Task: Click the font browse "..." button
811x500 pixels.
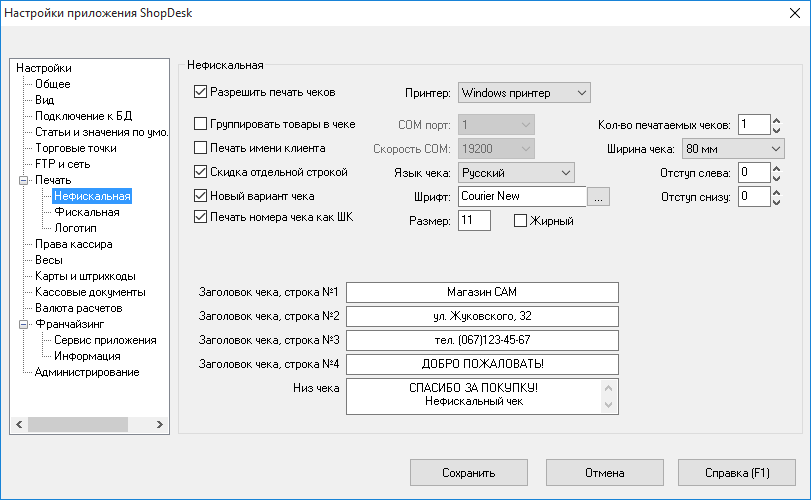Action: pyautogui.click(x=599, y=197)
